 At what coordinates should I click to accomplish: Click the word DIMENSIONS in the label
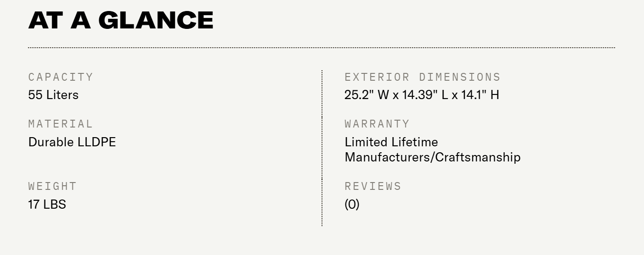pos(460,77)
